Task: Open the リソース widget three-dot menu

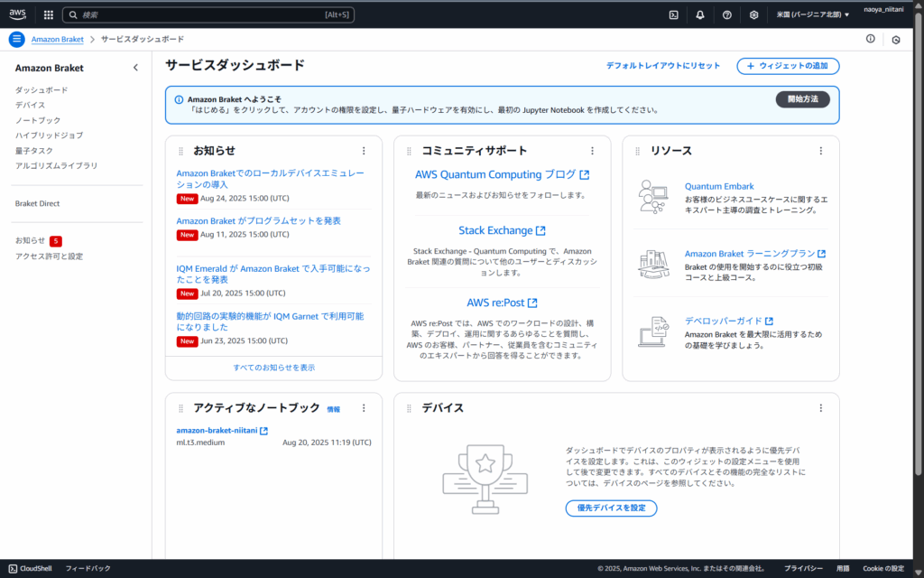Action: (x=821, y=151)
